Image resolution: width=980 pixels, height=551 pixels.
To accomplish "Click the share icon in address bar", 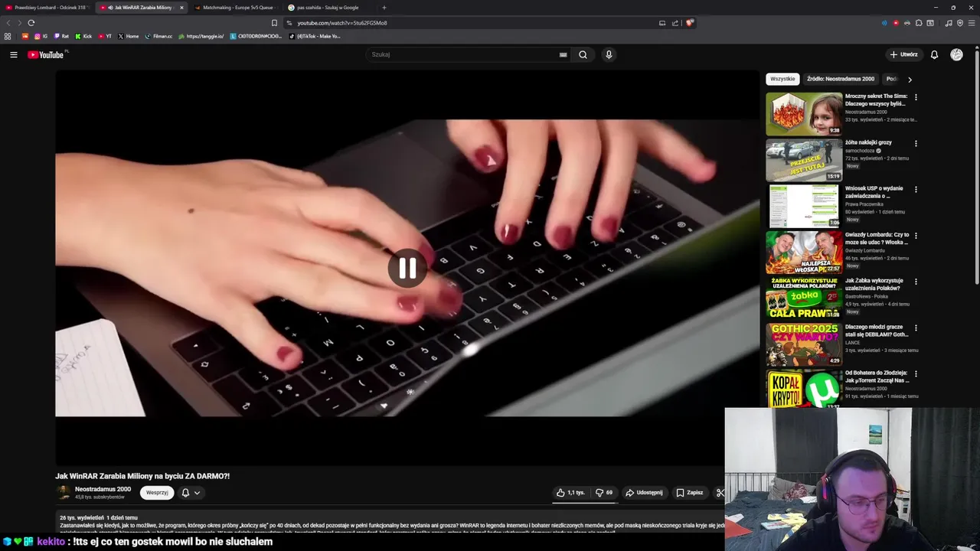I will click(675, 23).
